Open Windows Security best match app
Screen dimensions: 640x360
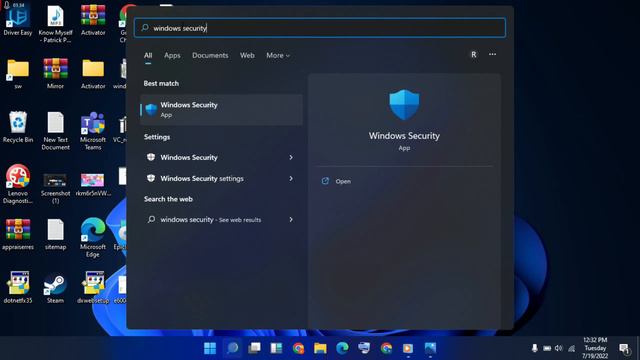pyautogui.click(x=222, y=110)
